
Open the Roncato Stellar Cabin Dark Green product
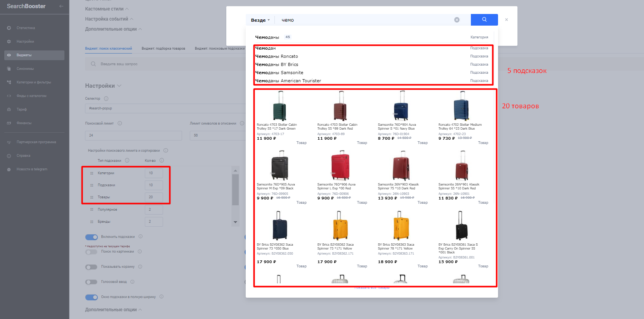tap(279, 113)
